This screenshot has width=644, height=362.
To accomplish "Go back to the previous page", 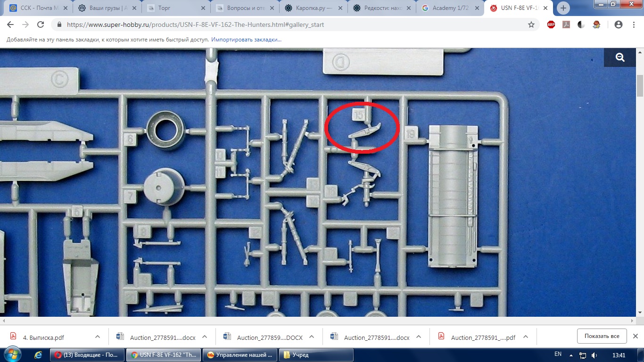I will point(10,25).
